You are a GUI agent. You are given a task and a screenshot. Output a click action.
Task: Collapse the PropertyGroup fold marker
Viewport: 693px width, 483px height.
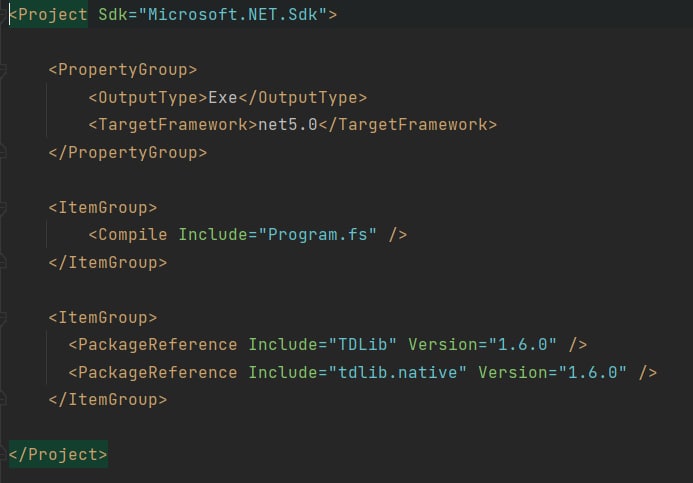tap(2, 70)
